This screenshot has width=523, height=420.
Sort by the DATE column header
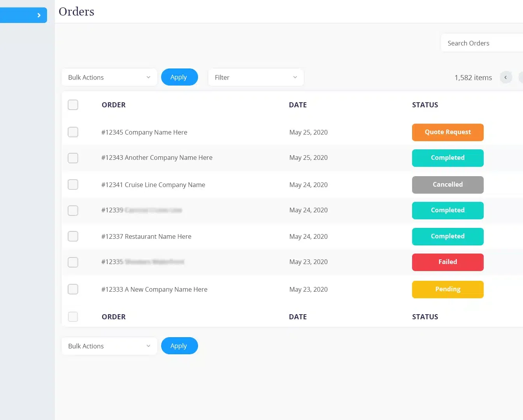(x=298, y=105)
